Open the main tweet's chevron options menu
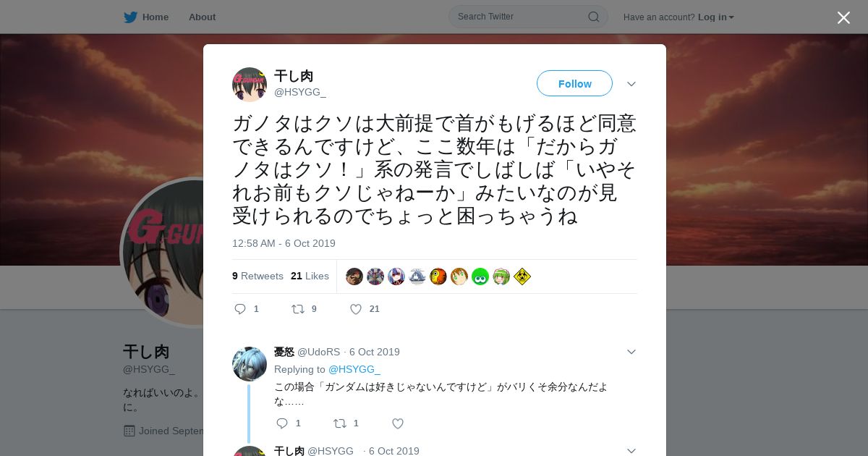Screen dimensions: 868x456 pyautogui.click(x=631, y=84)
